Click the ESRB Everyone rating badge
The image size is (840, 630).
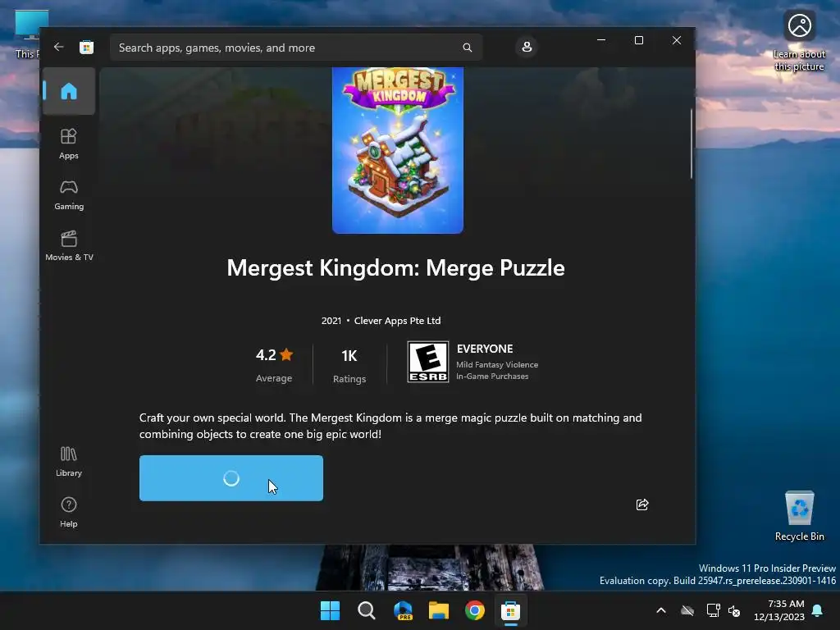click(427, 362)
